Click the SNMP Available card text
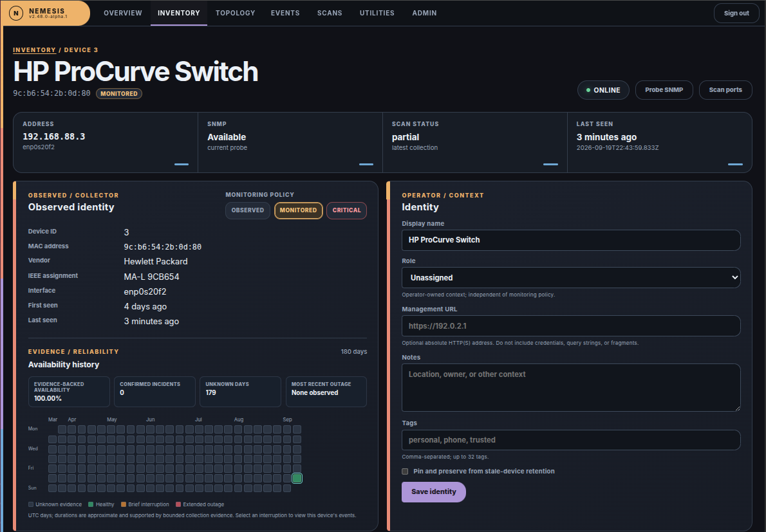This screenshot has height=532, width=766. pos(227,137)
